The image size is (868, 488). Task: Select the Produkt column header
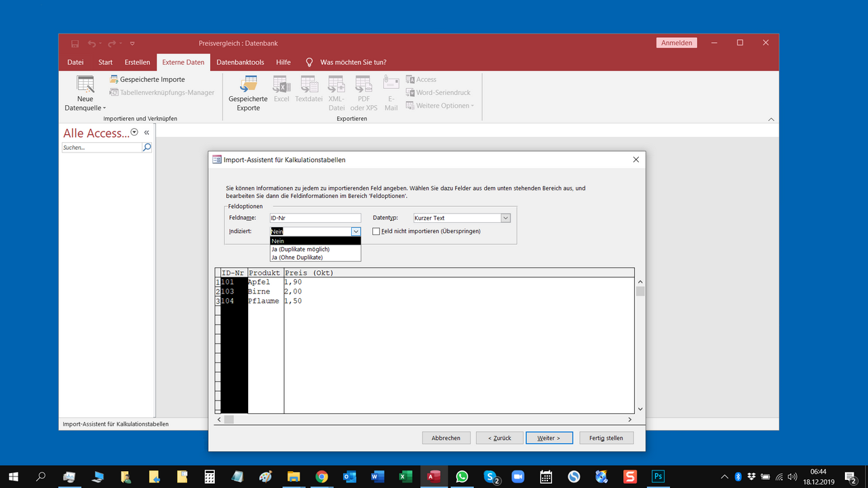tap(265, 272)
